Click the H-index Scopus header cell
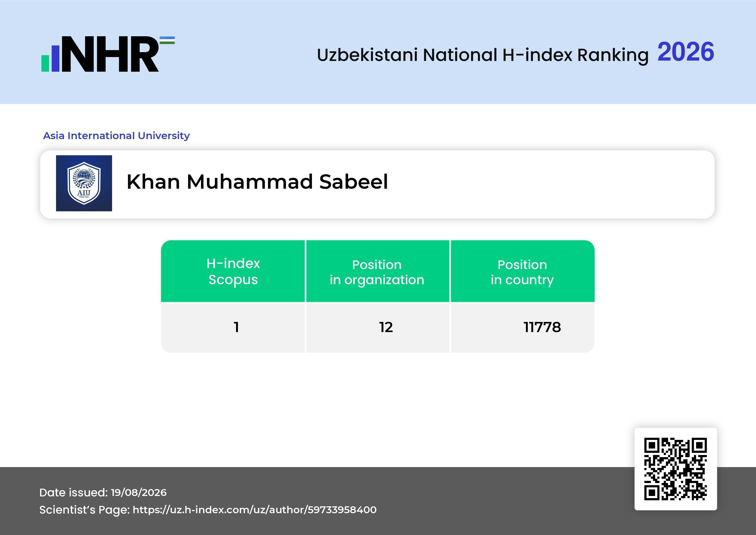Screen dimensions: 756x535 (x=233, y=271)
